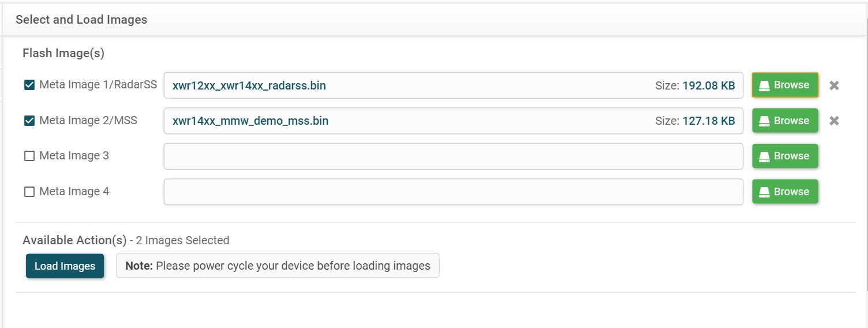Viewport: 868px width, 328px height.
Task: Clear the mmw_demo_mss.bin image with X icon
Action: tap(834, 121)
